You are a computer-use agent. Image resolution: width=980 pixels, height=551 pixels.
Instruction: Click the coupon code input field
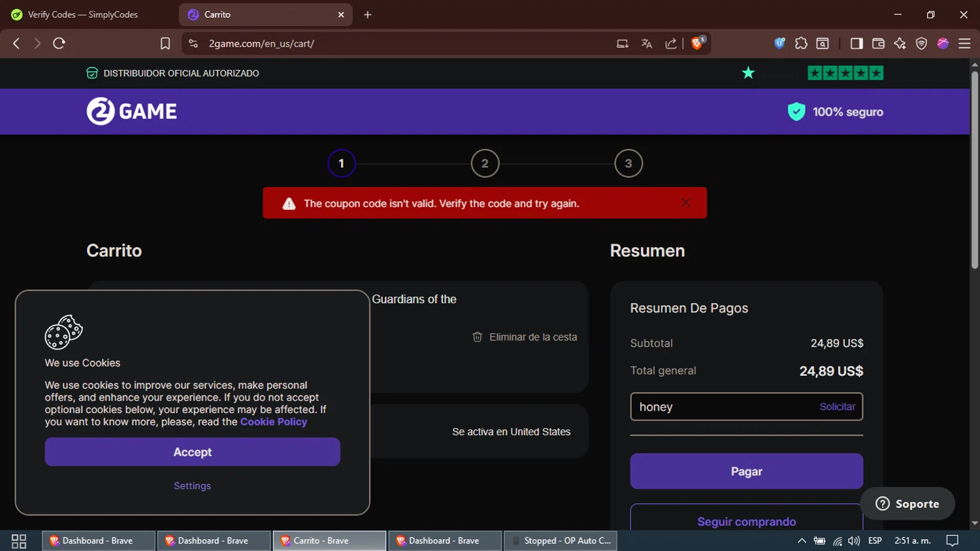[724, 407]
